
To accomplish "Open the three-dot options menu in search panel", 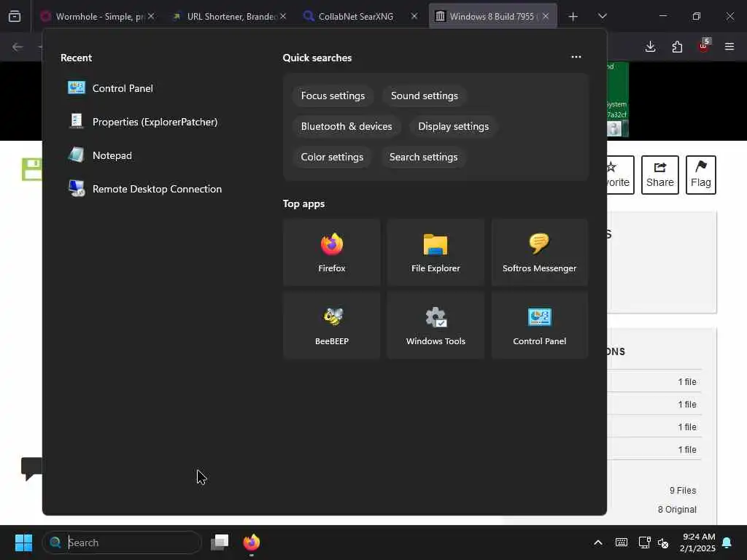I will [576, 57].
